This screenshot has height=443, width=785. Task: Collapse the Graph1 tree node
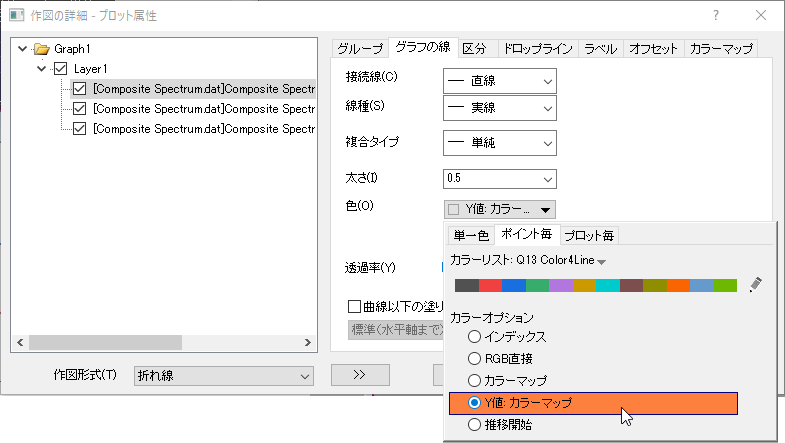(22, 49)
